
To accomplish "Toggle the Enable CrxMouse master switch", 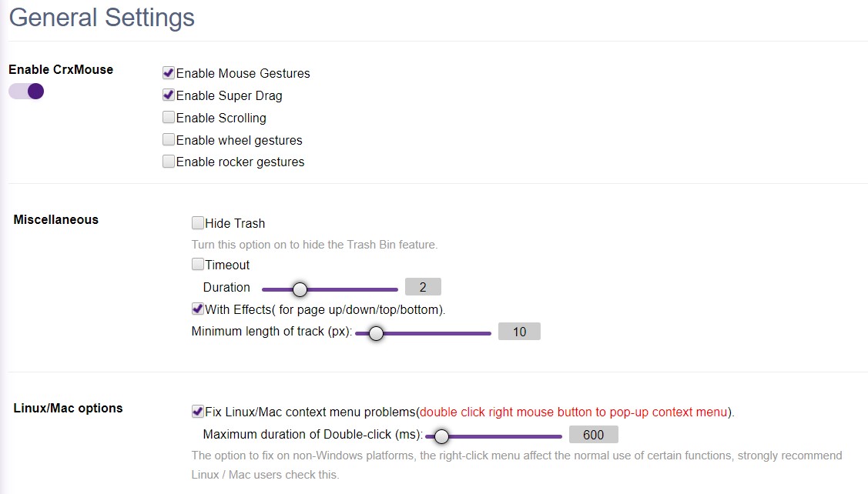I will 25,91.
